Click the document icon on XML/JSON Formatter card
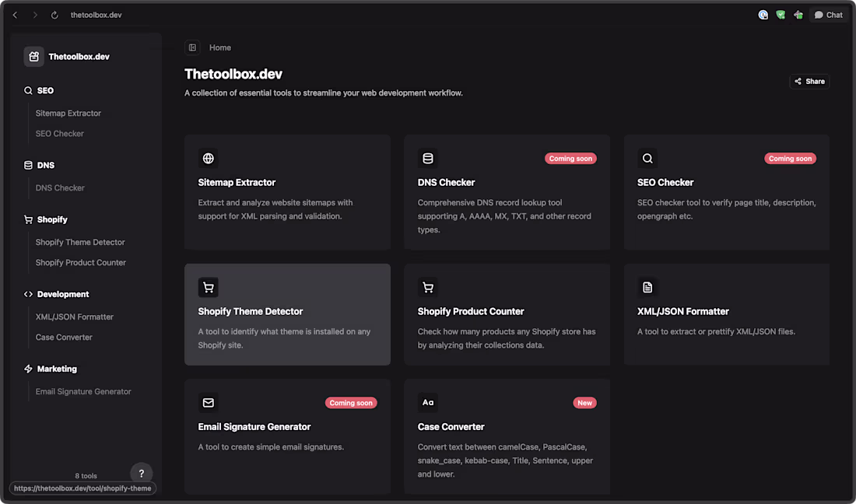The width and height of the screenshot is (856, 504). click(x=647, y=287)
